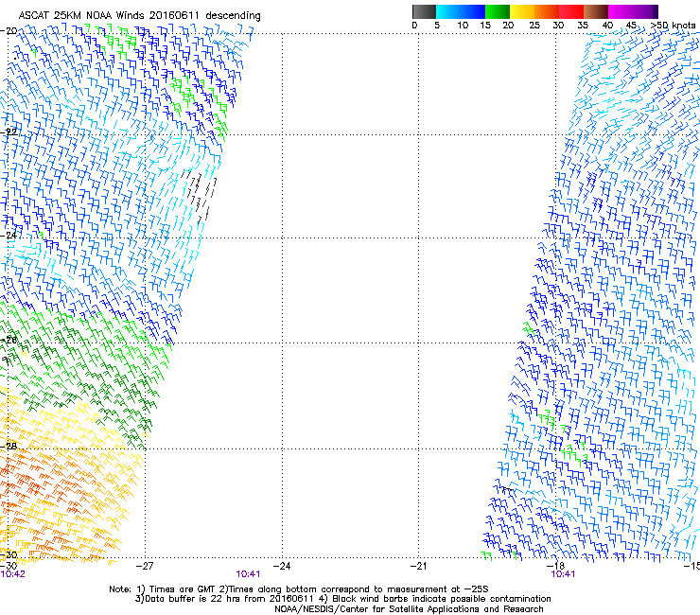Screen dimensions: 700x615
Task: Click the NOAA/NESDIS credit line
Action: click(x=409, y=609)
